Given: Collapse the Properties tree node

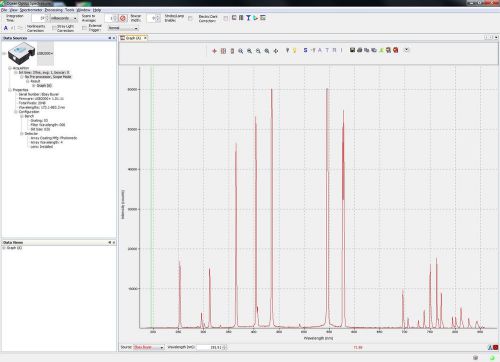Looking at the screenshot, I should pos(10,90).
